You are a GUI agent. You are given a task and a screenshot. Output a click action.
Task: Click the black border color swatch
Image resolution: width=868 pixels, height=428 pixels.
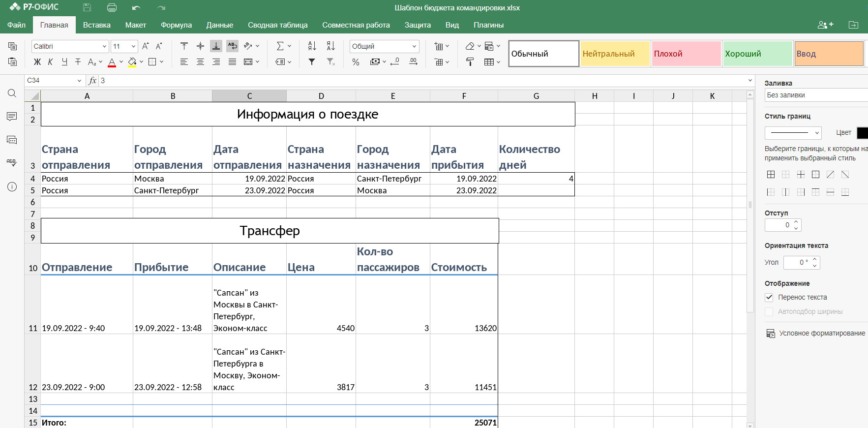[x=862, y=133]
